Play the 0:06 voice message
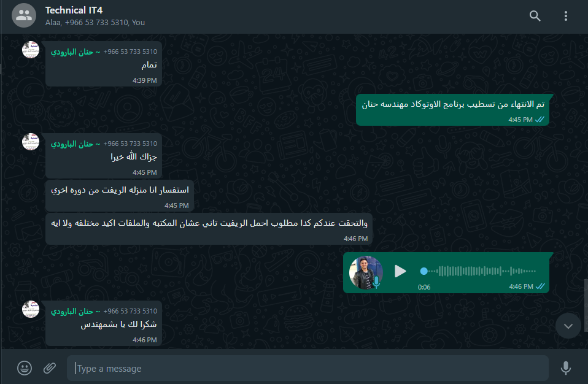 [x=400, y=271]
